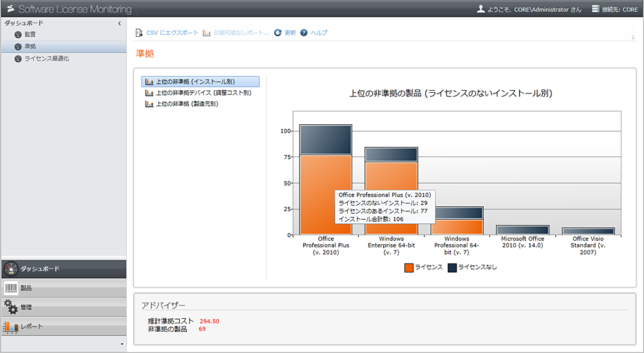The width and height of the screenshot is (644, 353).
Task: Click the barcode icon for 製品
Action: pyautogui.click(x=11, y=288)
